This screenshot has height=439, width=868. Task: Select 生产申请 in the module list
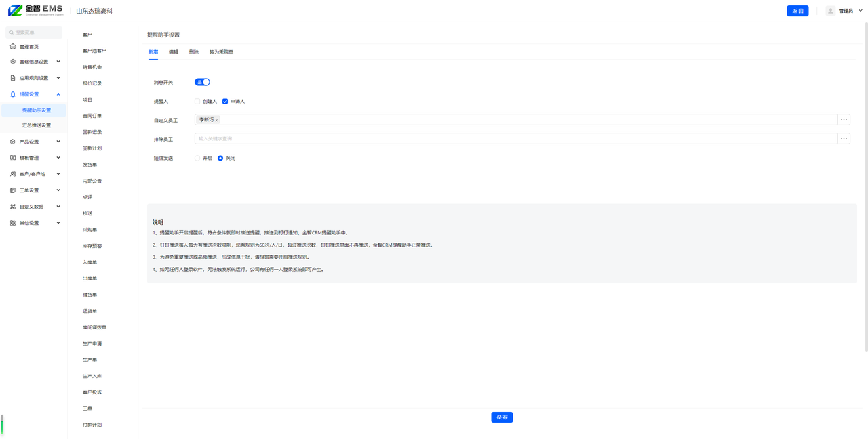tap(92, 343)
